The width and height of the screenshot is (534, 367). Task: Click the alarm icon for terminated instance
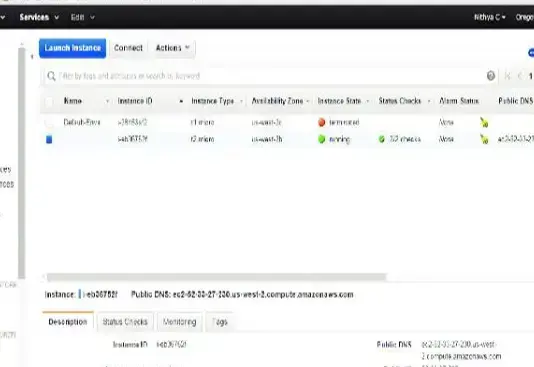pos(484,122)
